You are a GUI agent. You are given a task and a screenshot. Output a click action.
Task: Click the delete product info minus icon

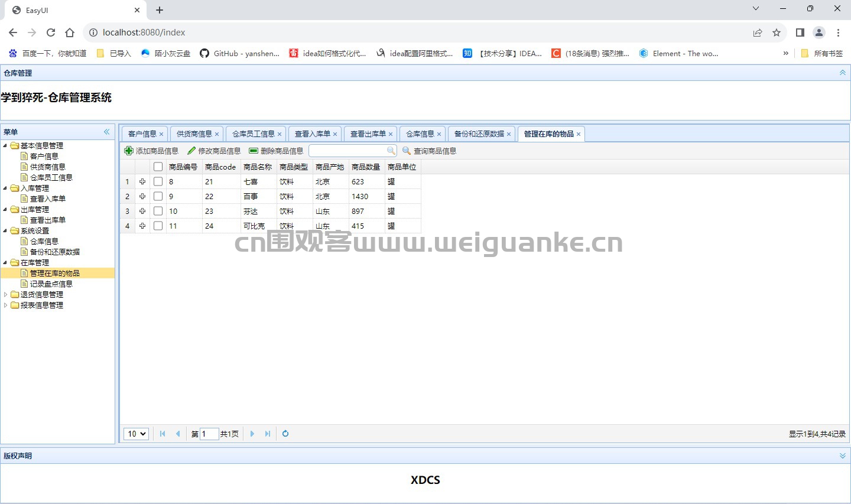coord(254,151)
